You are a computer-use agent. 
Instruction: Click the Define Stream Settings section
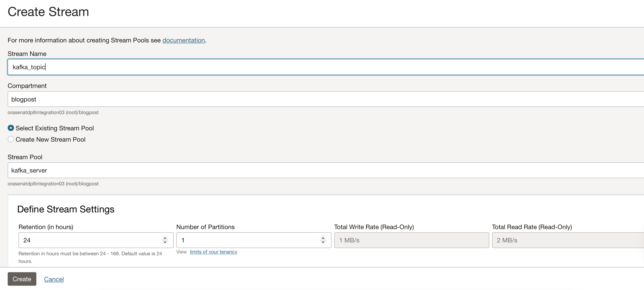coord(65,209)
